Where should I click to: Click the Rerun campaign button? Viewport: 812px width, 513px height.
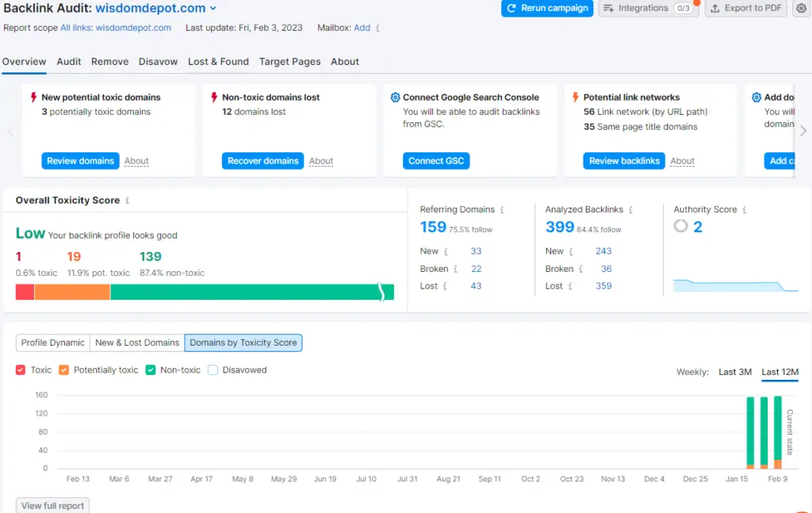[547, 8]
